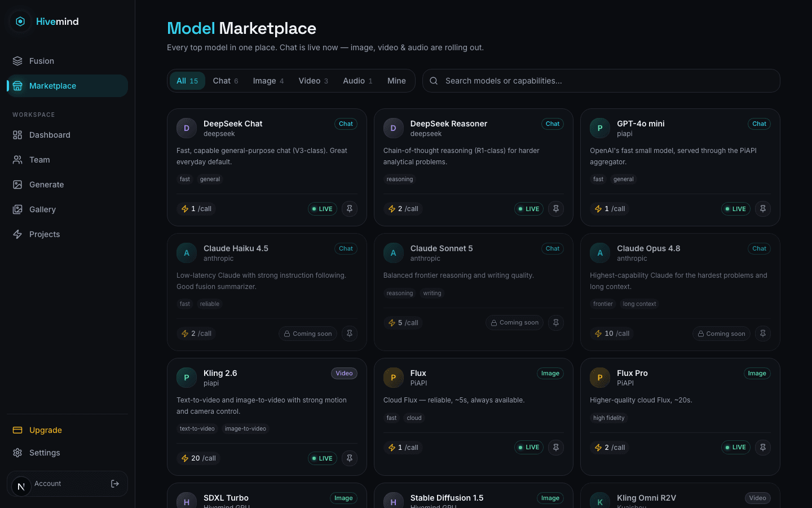Viewport: 812px width, 508px height.
Task: Pin the GPT-4o mini model
Action: coord(763,209)
